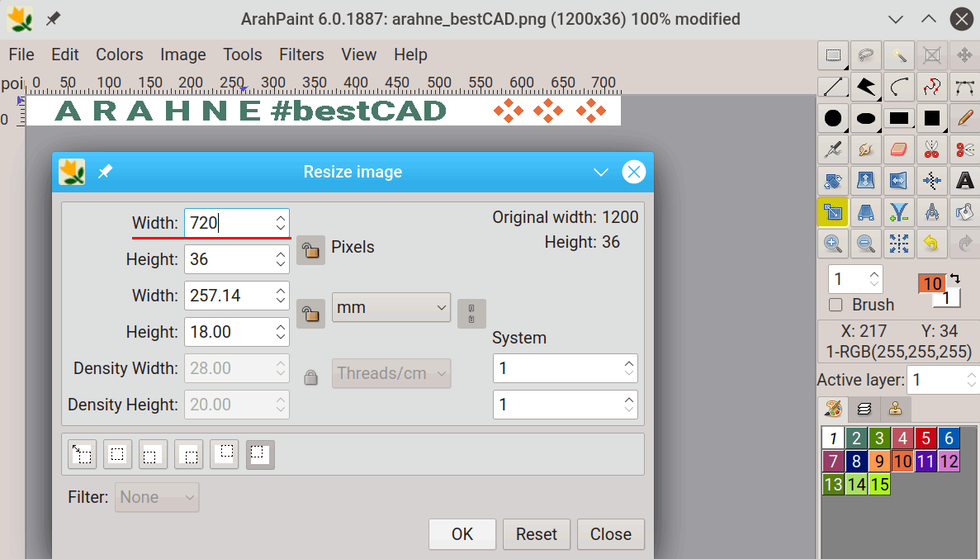Open the View menu
Screen dimensions: 980x559
pos(359,54)
